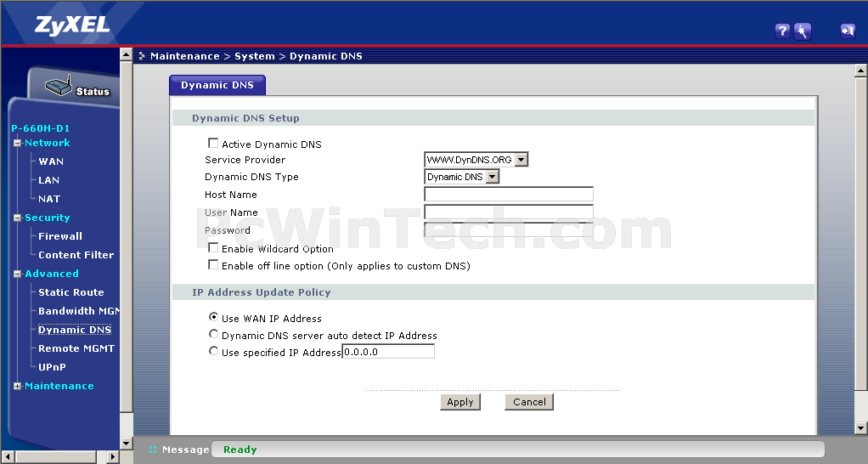
Task: Click the Security menu heading
Action: click(47, 218)
